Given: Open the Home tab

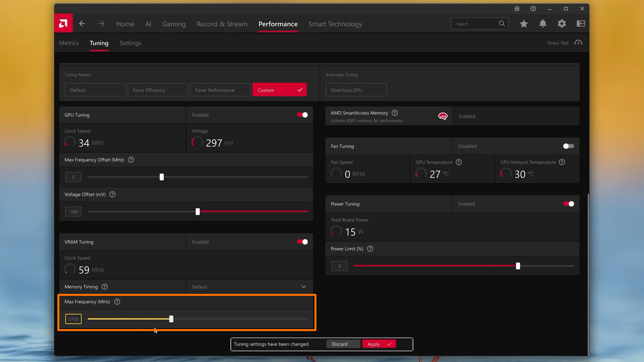Looking at the screenshot, I should coord(125,24).
